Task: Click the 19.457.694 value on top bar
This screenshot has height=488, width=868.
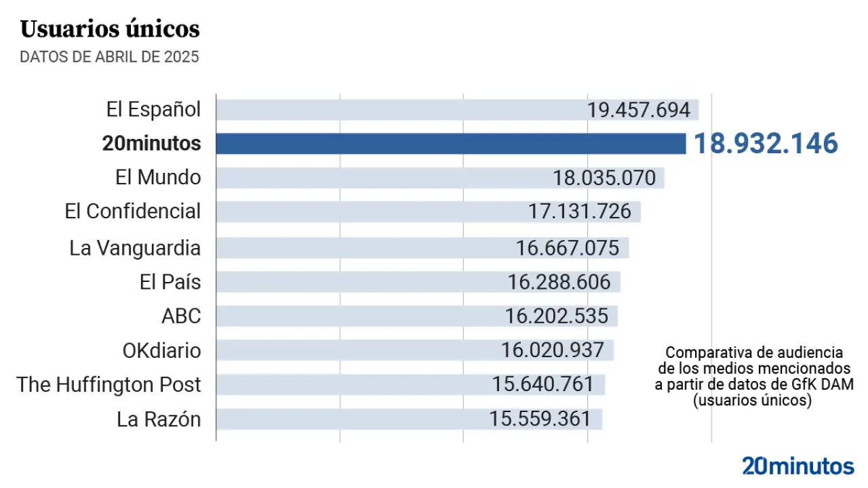Action: coord(639,110)
